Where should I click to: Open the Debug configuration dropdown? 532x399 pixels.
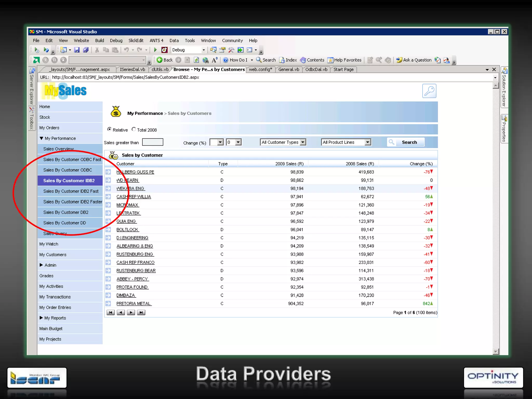(x=204, y=50)
